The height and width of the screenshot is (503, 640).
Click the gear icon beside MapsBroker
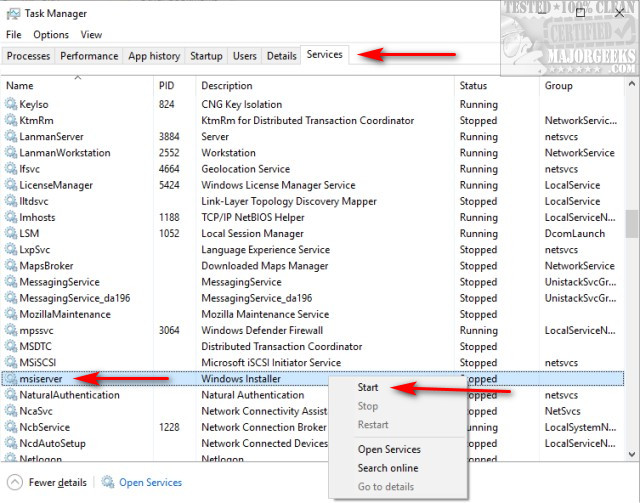(x=11, y=265)
